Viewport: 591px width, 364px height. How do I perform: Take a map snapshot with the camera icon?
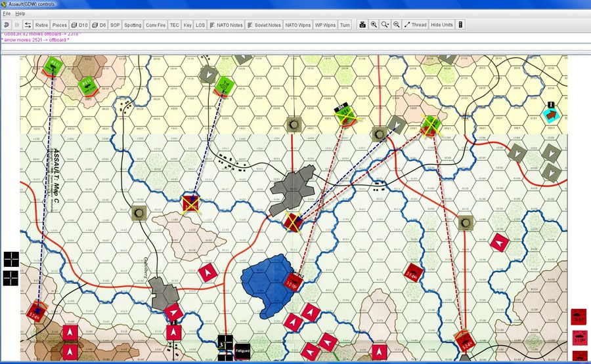[362, 24]
